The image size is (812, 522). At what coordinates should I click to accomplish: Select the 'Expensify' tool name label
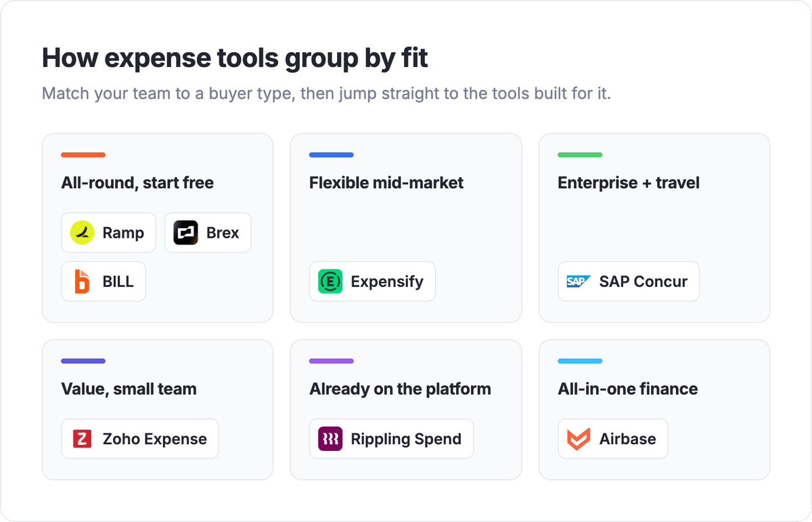click(x=387, y=282)
